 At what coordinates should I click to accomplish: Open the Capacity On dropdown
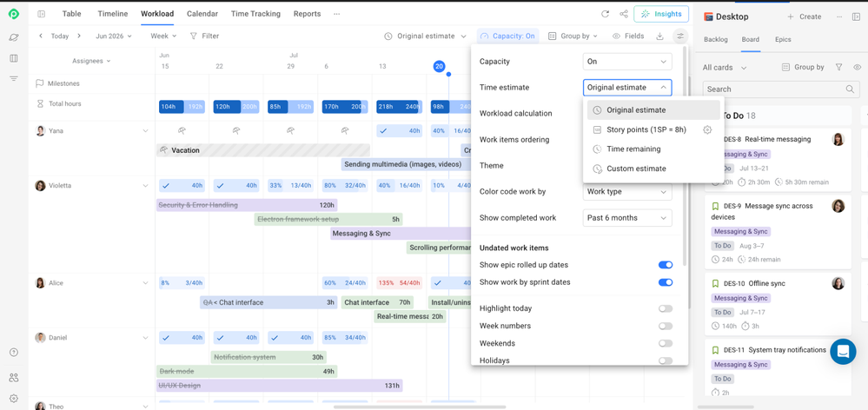(x=627, y=62)
